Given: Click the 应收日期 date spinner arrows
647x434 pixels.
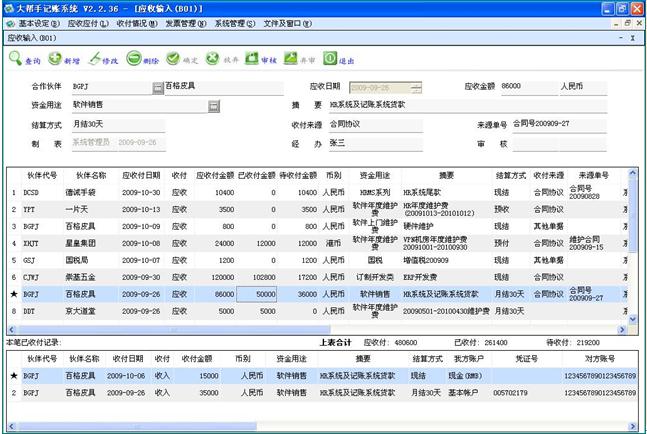Looking at the screenshot, I should tap(416, 87).
